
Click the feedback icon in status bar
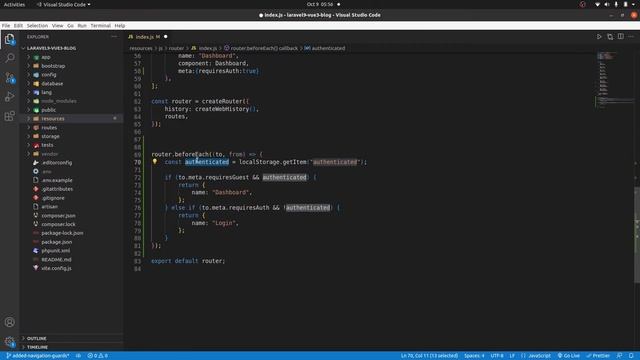(619, 356)
